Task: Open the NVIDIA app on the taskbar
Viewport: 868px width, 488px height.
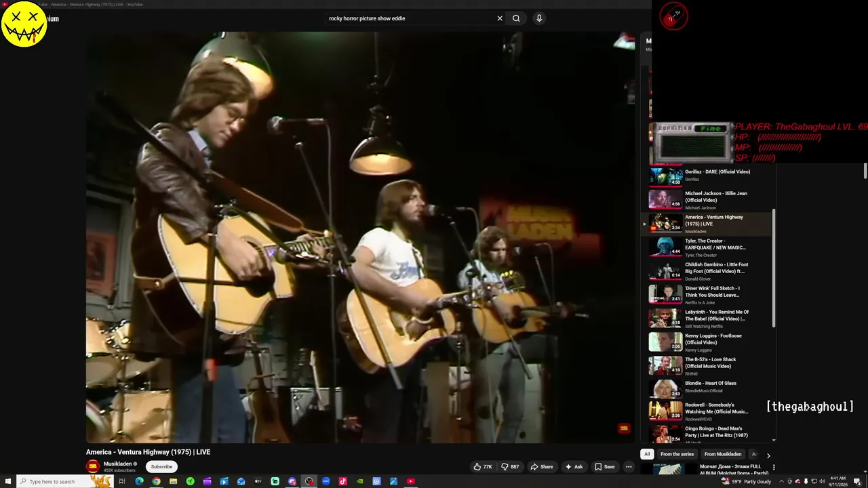Action: click(359, 481)
